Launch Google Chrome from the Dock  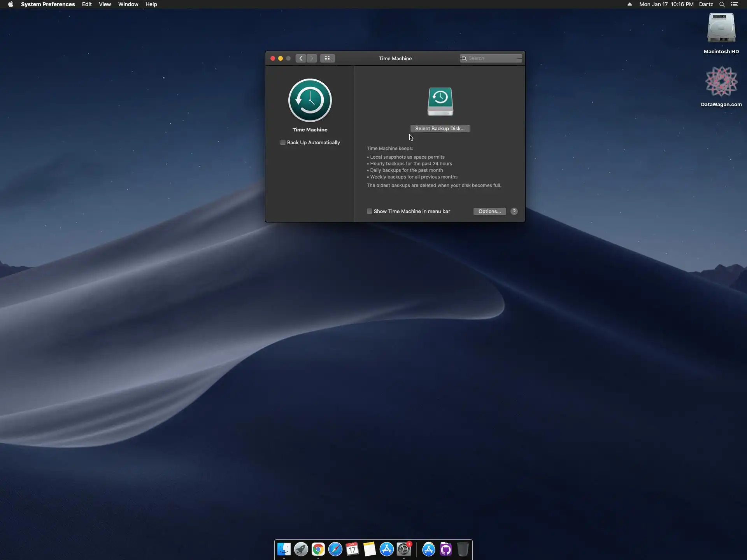(x=318, y=549)
